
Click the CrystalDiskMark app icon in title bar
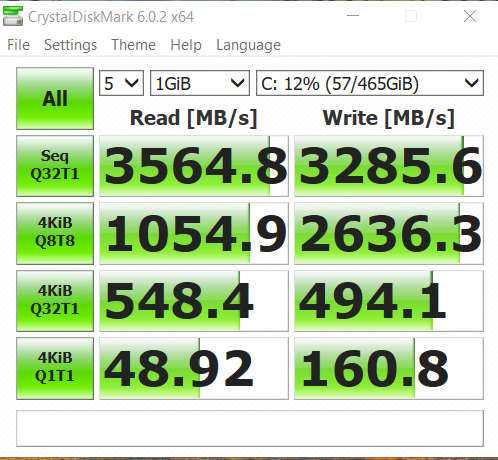pyautogui.click(x=13, y=16)
